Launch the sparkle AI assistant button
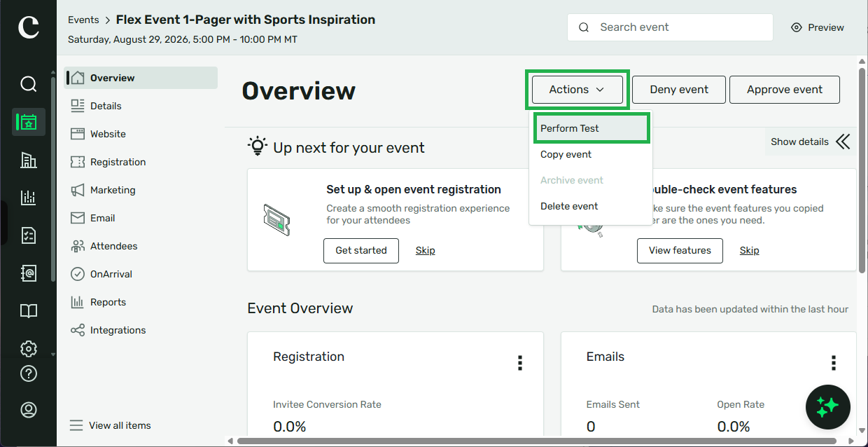The height and width of the screenshot is (447, 868). point(827,406)
